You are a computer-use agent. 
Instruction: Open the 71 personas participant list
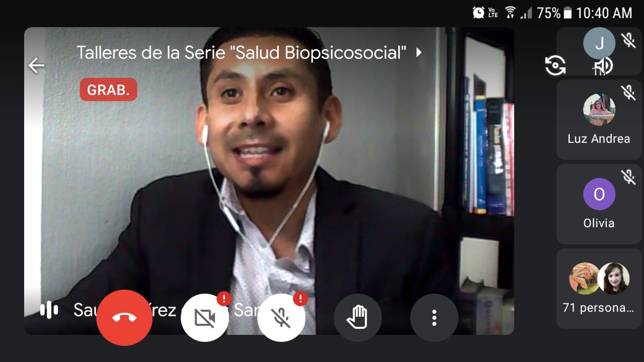599,288
